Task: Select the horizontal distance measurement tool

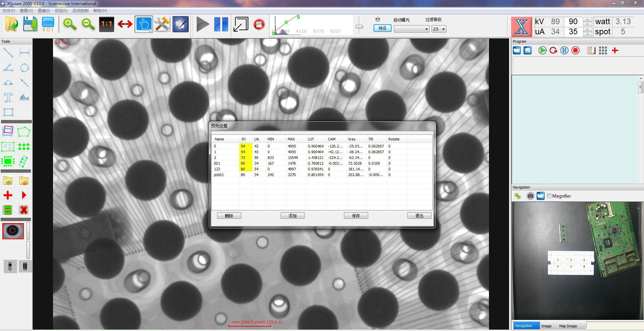Action: tap(24, 53)
